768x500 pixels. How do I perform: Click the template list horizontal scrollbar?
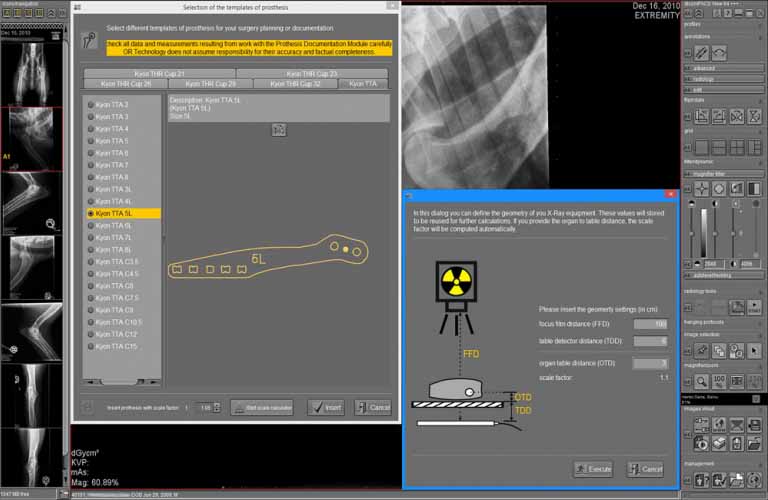coord(121,381)
